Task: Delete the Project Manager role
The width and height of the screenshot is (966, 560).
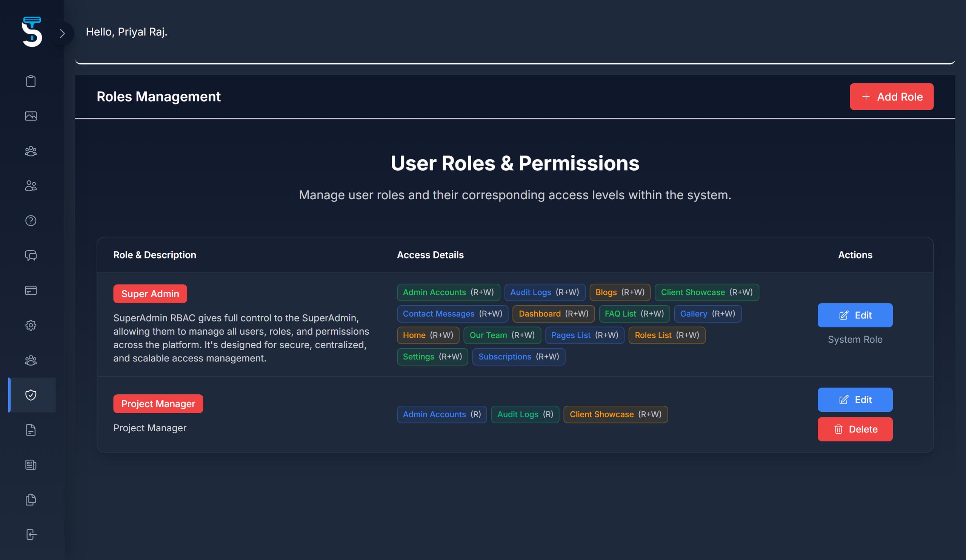Action: pos(855,429)
